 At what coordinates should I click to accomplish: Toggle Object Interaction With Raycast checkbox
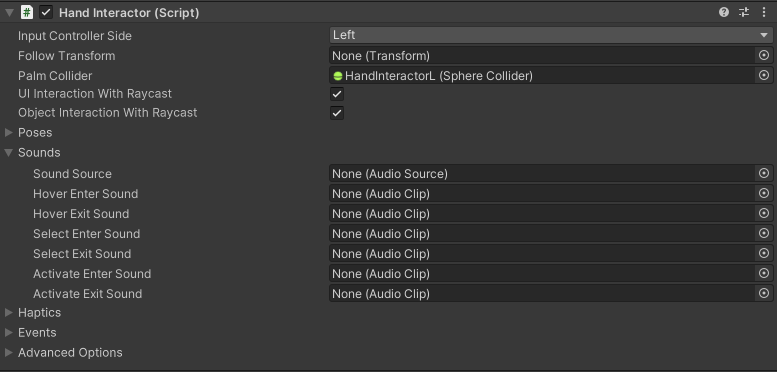point(337,113)
